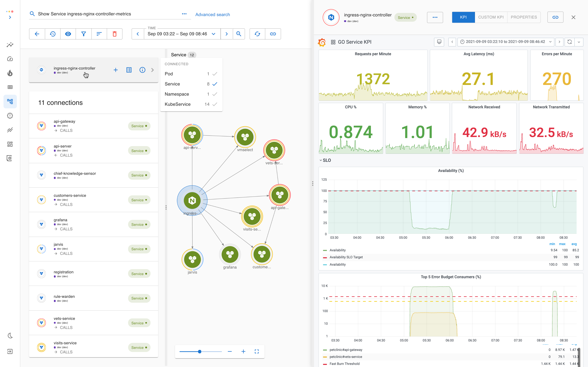Switch to the PROPERTIES tab

(x=524, y=17)
